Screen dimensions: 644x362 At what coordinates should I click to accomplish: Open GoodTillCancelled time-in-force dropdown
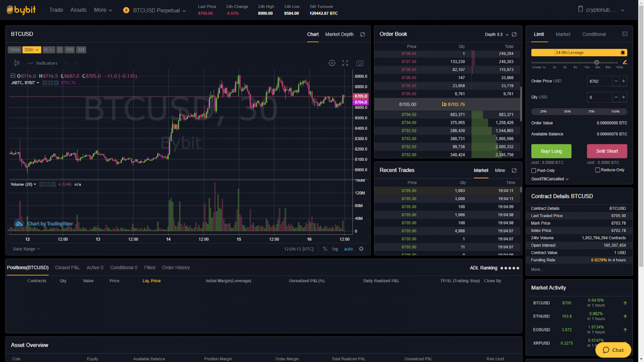pyautogui.click(x=550, y=179)
